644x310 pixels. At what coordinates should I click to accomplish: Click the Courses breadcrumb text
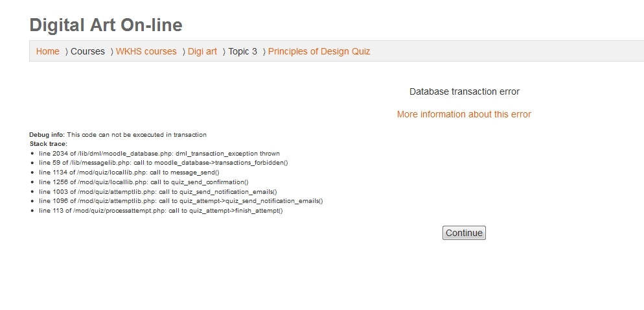pos(87,51)
